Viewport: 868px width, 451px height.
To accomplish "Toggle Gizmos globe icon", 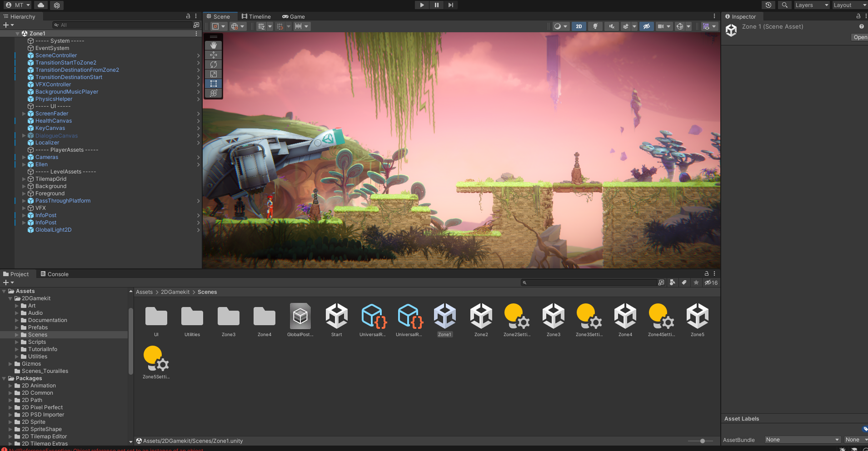I will [680, 26].
